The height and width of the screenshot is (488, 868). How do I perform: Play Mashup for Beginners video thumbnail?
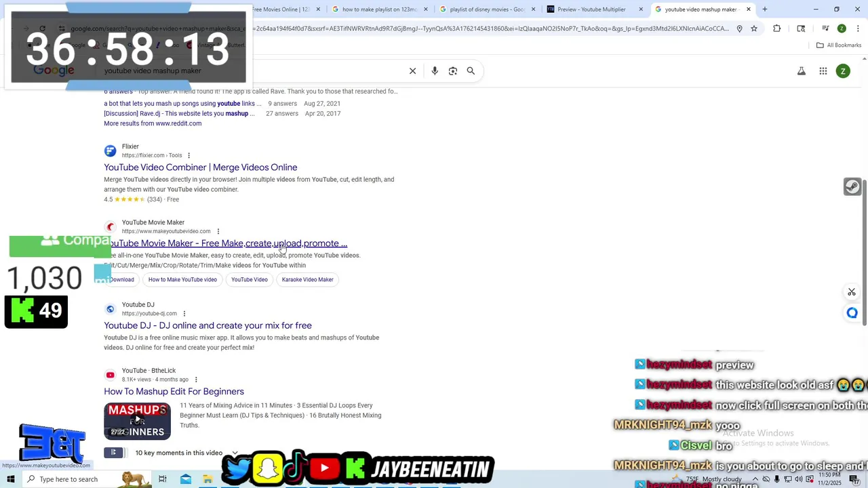pyautogui.click(x=137, y=421)
